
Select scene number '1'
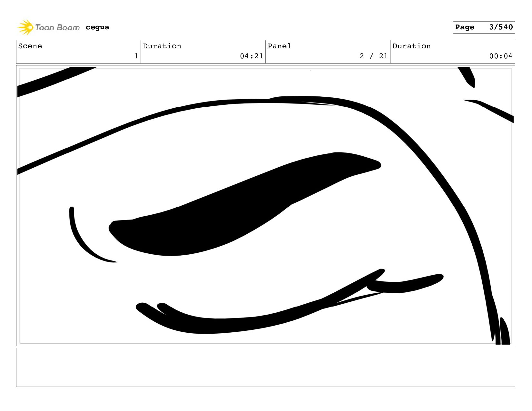[x=136, y=56]
